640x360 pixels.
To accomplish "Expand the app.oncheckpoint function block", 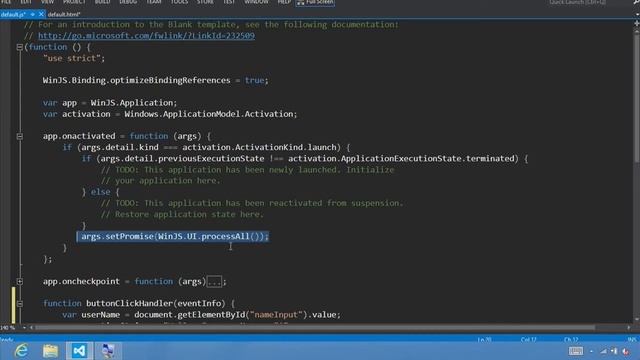I will coord(19,282).
